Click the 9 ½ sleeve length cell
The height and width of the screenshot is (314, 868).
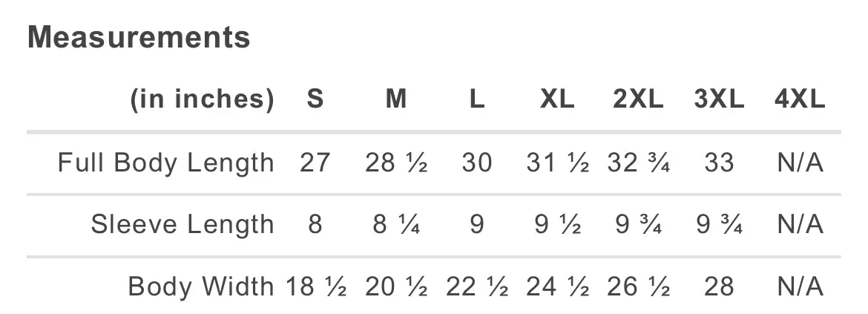557,225
